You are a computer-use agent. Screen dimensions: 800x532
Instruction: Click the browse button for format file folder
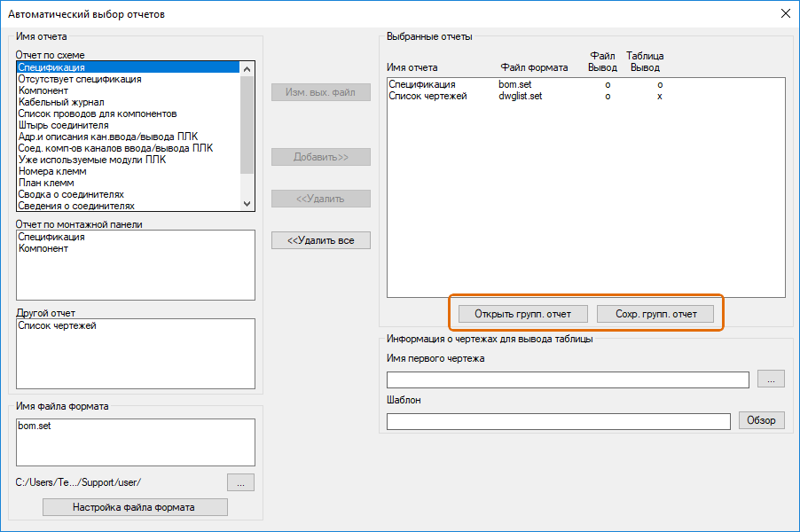pos(240,482)
